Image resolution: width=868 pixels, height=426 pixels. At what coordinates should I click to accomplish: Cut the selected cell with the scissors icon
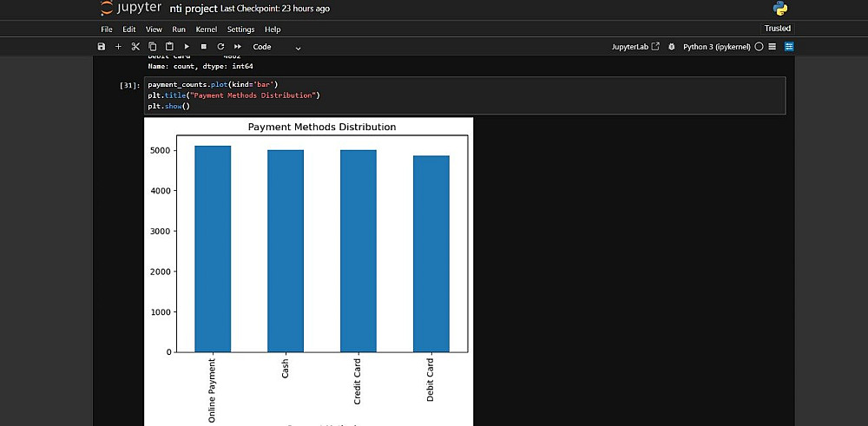click(135, 47)
